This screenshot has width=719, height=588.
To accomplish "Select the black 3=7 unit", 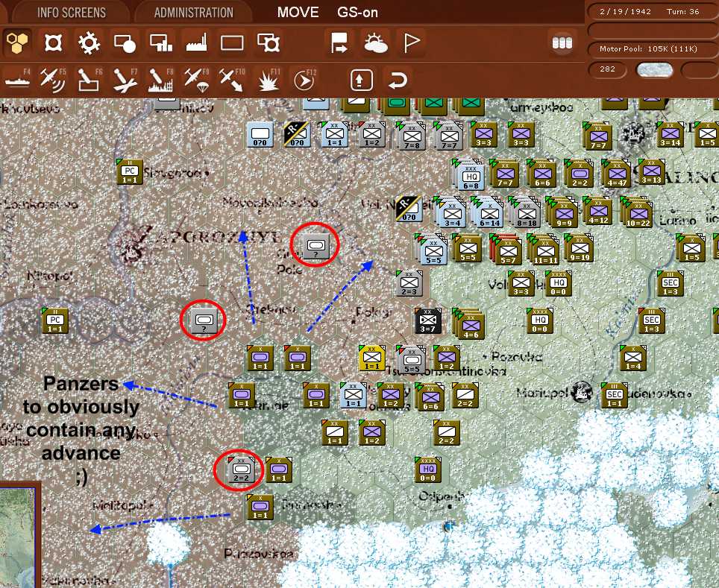I will (428, 320).
